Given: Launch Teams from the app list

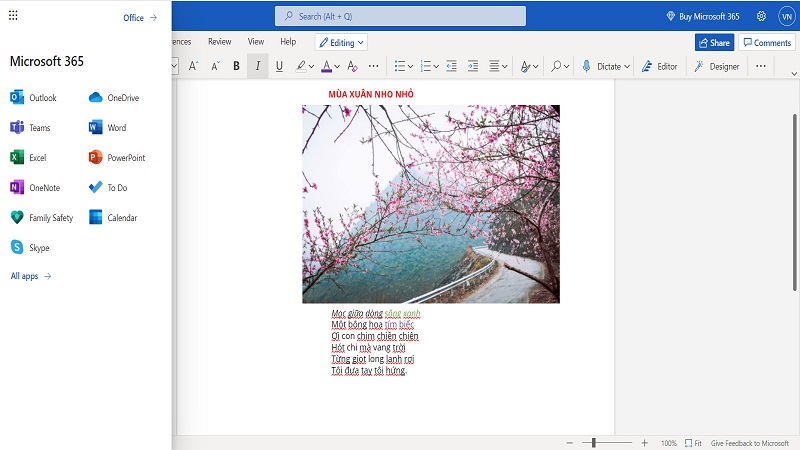Looking at the screenshot, I should [30, 128].
